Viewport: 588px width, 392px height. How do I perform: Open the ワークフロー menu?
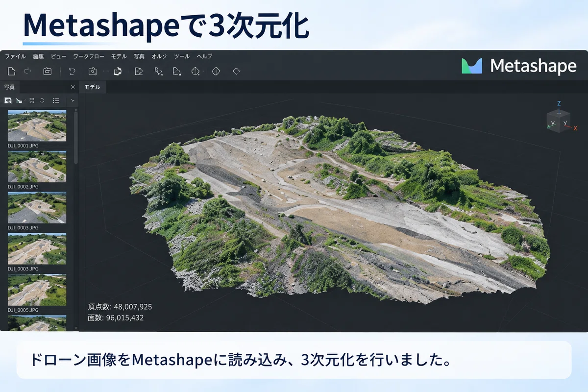pos(89,56)
